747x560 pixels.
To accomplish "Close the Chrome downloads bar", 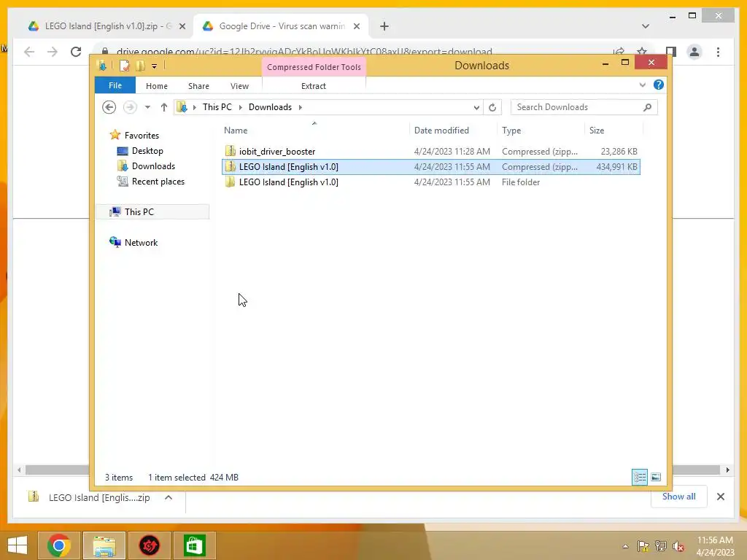I will click(x=720, y=497).
